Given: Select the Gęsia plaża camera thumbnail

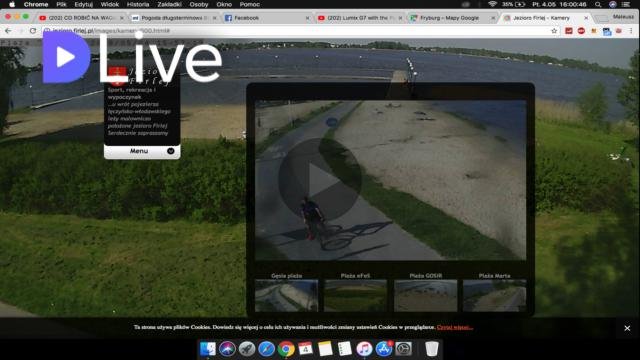Looking at the screenshot, I should click(286, 296).
